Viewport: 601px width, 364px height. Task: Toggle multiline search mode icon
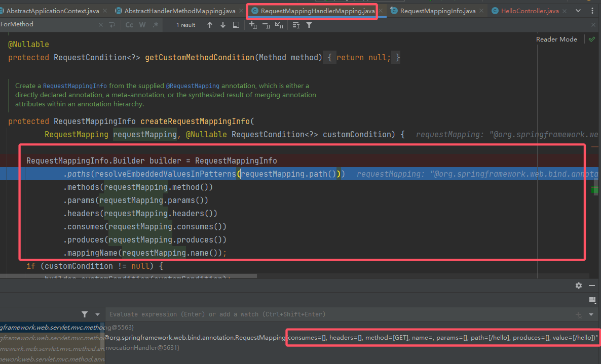click(x=296, y=25)
